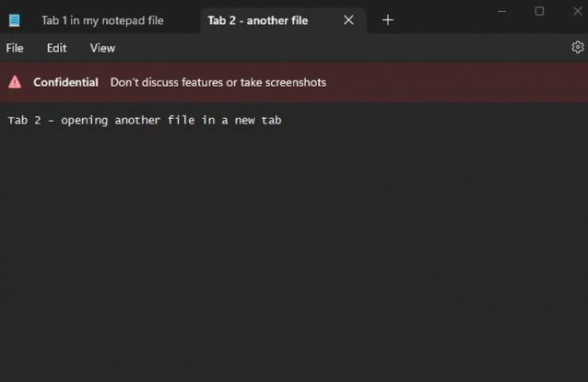The width and height of the screenshot is (588, 382).
Task: Expand the Edit menu
Action: [56, 48]
